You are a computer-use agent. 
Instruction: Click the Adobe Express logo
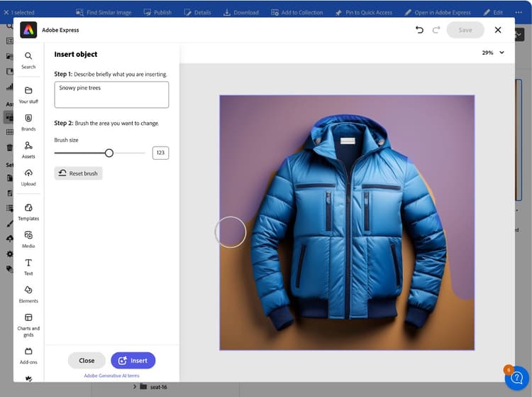(28, 30)
